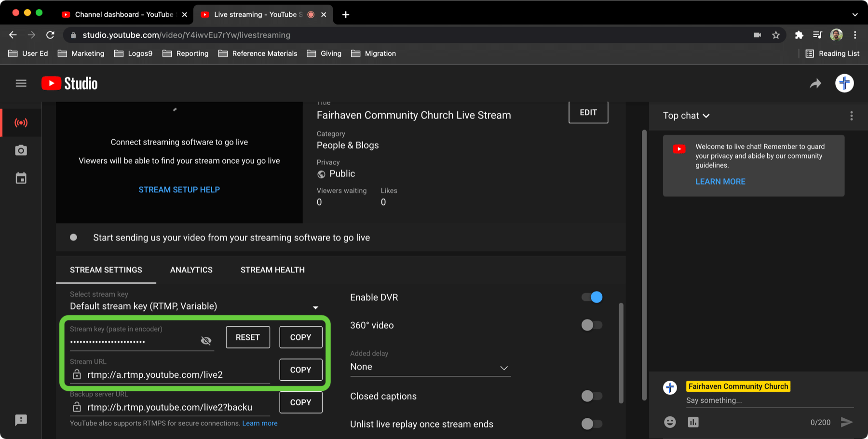
Task: Bookmark this page with the star icon
Action: (x=775, y=35)
